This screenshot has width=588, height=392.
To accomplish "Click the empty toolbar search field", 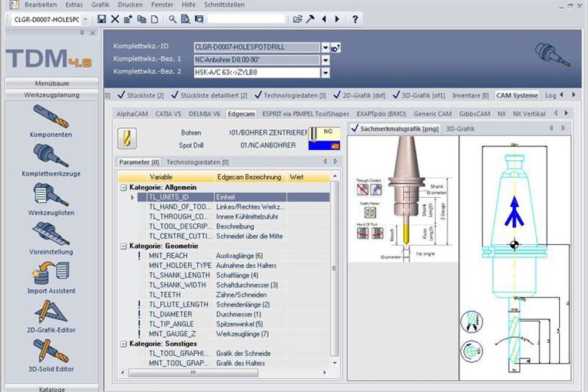I will click(x=246, y=19).
